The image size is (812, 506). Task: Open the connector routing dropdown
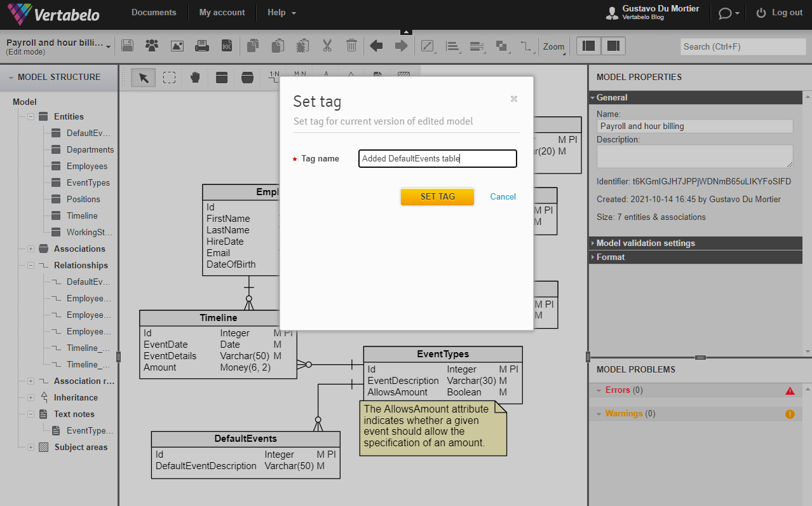coord(527,46)
